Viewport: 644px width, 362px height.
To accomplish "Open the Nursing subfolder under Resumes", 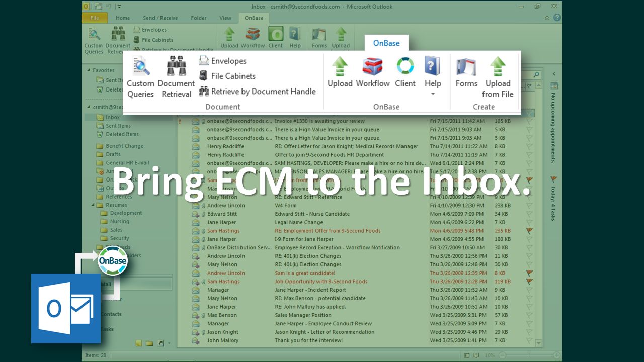I will click(x=119, y=221).
